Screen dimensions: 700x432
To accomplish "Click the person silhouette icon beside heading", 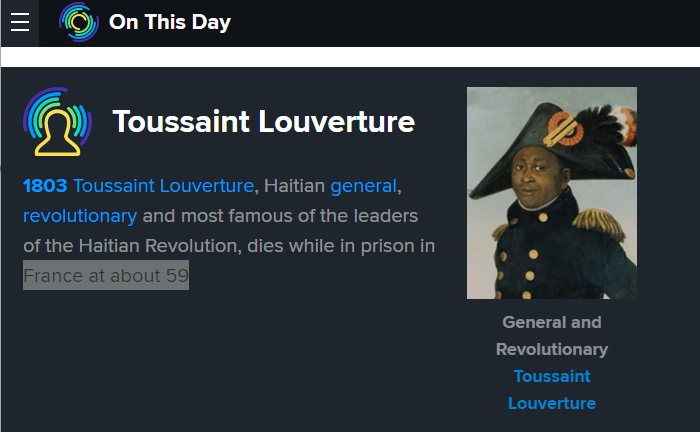I will 57,122.
